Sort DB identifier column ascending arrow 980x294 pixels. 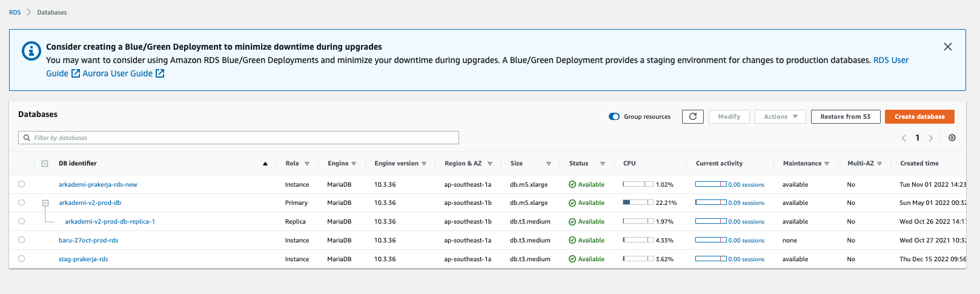coord(265,164)
